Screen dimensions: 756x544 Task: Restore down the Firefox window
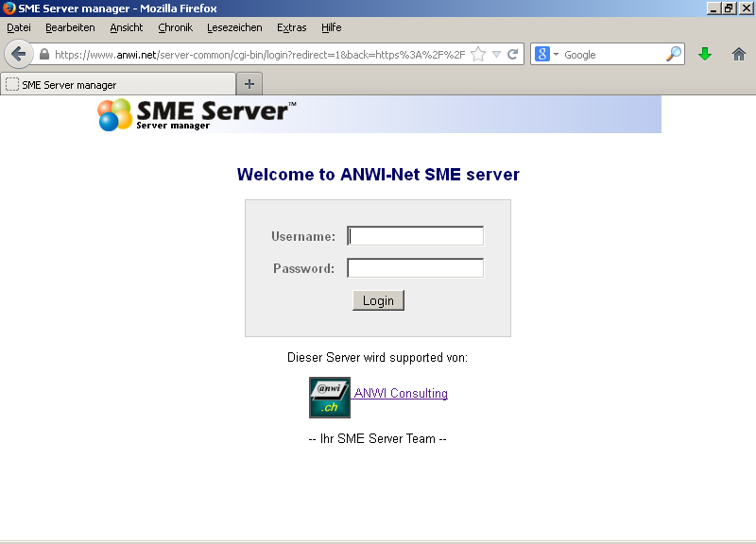coord(729,8)
